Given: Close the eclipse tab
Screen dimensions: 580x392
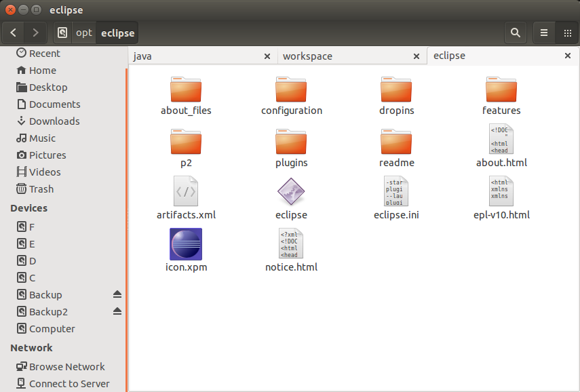Looking at the screenshot, I should click(x=568, y=56).
